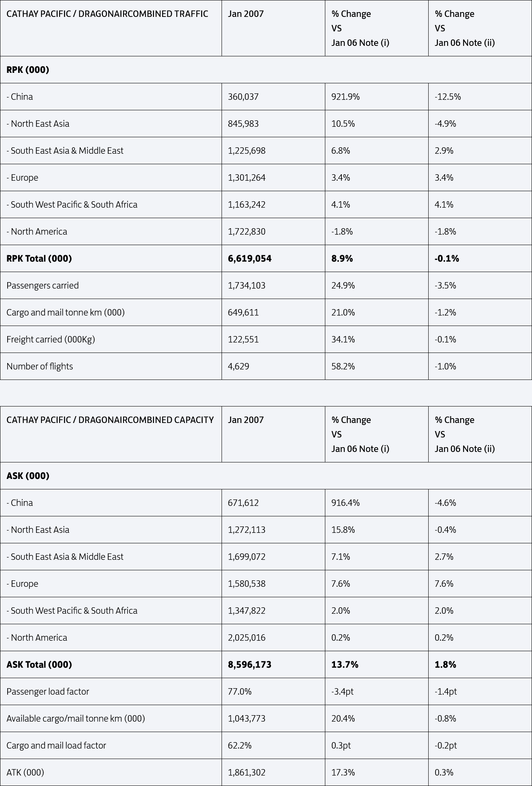The width and height of the screenshot is (532, 786).
Task: Click the RPK Total (000) row label
Action: [x=39, y=258]
